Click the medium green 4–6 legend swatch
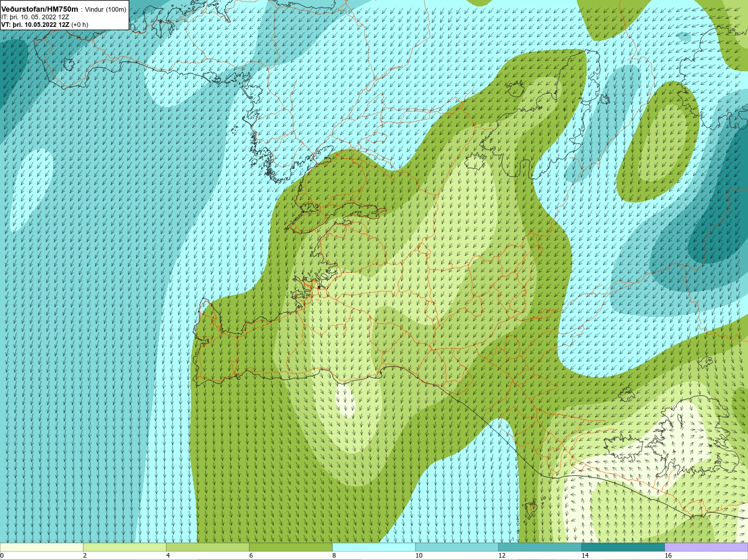The height and width of the screenshot is (560, 748). point(207,547)
